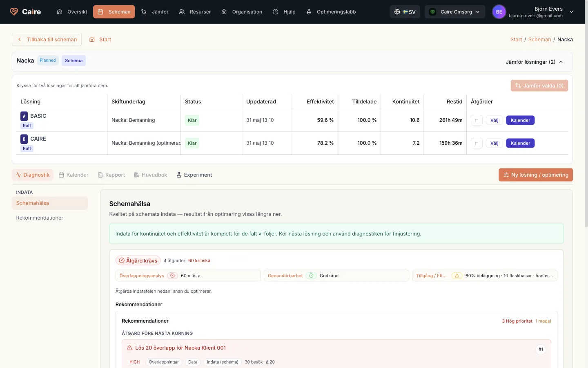Go back via Tillbaka till scheman
This screenshot has height=368, width=588.
pos(47,40)
